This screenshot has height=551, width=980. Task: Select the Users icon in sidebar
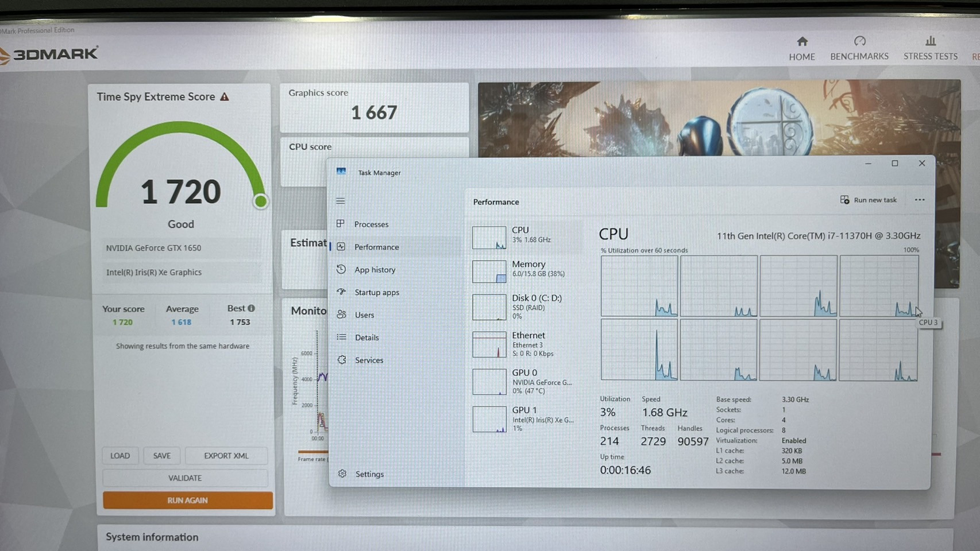(341, 315)
